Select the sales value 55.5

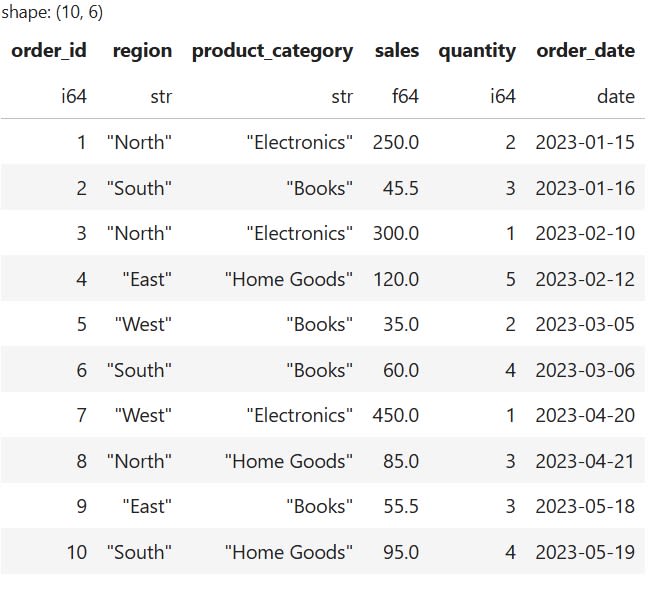[x=401, y=507]
